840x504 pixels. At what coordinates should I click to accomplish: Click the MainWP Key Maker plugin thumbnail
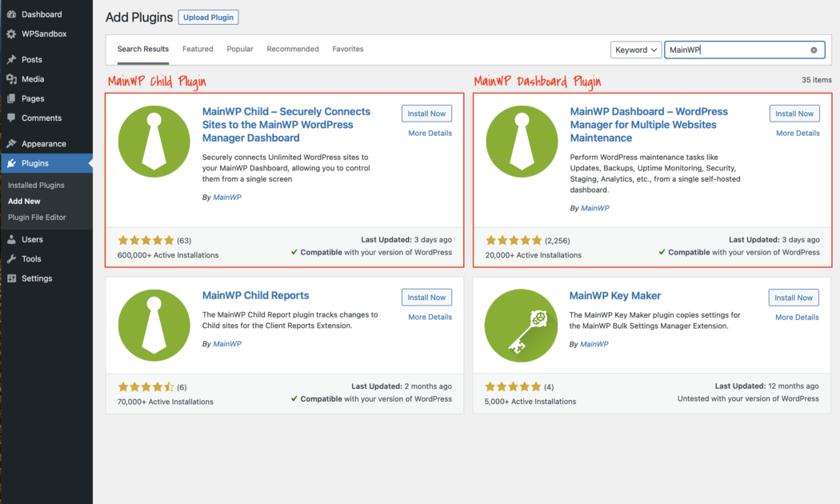pos(522,325)
